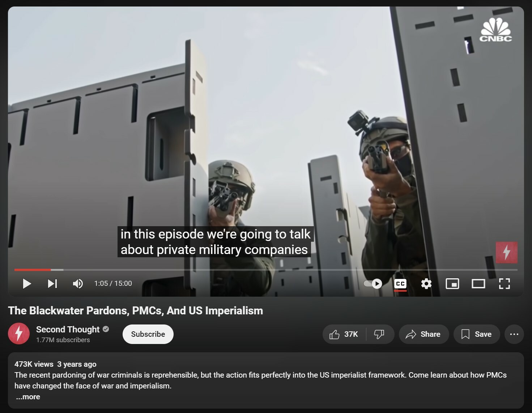This screenshot has width=532, height=413.
Task: Like the video with 37K likes
Action: click(x=344, y=334)
